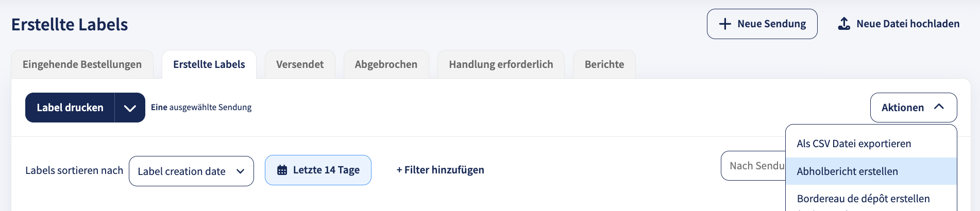This screenshot has width=980, height=211.
Task: Click the calendar icon in Letzte 14 Tage
Action: tap(282, 170)
